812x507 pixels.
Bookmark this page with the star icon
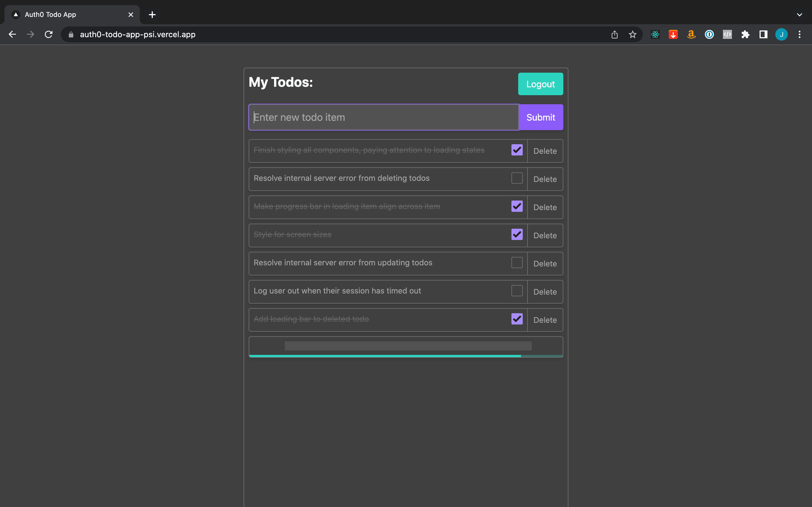point(632,35)
